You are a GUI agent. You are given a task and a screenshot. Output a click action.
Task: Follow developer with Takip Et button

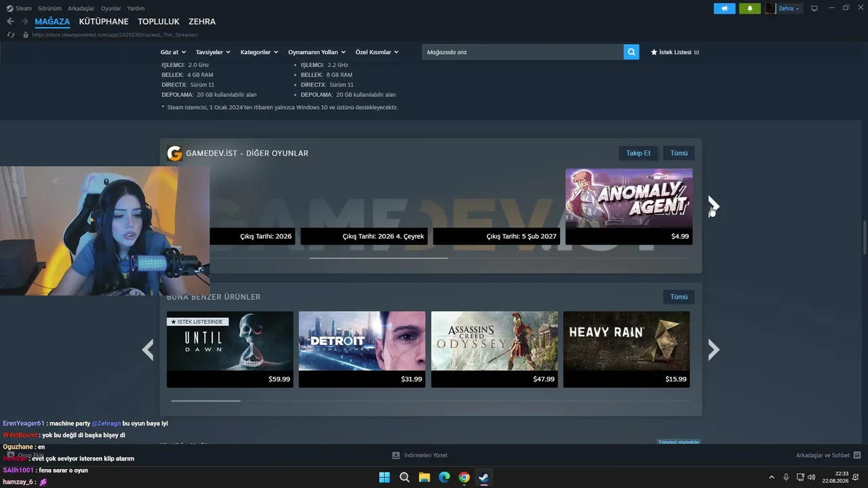point(638,153)
